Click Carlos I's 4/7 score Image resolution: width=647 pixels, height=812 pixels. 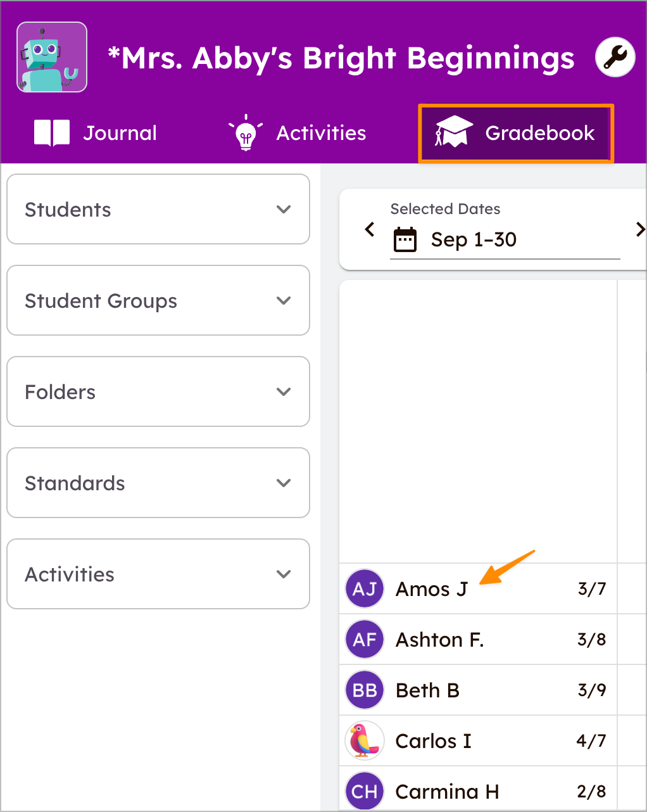point(591,741)
